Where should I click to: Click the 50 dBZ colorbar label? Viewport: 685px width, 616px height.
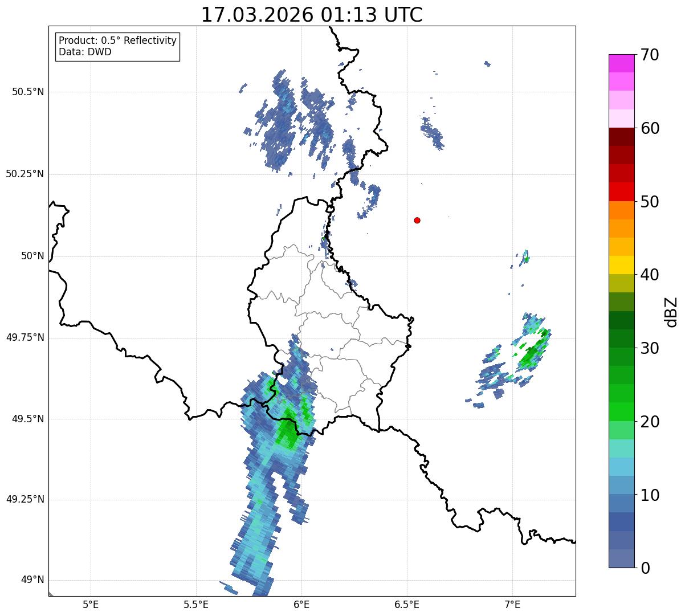point(649,202)
